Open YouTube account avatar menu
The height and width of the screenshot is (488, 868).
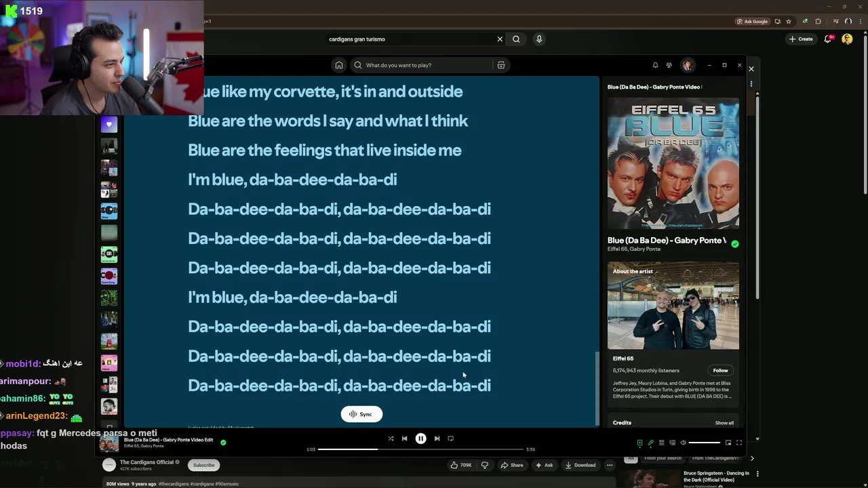(x=847, y=39)
